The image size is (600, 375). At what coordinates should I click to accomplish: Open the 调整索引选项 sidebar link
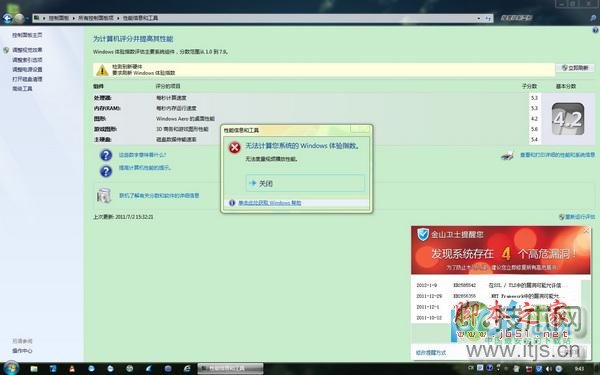click(27, 60)
